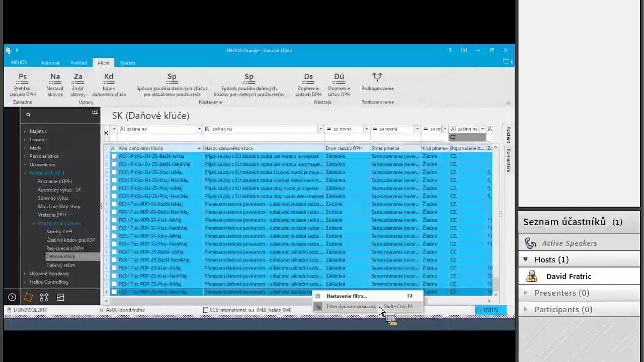The width and height of the screenshot is (644, 362).
Task: Click the ribbon display options icon
Action: coord(464,50)
